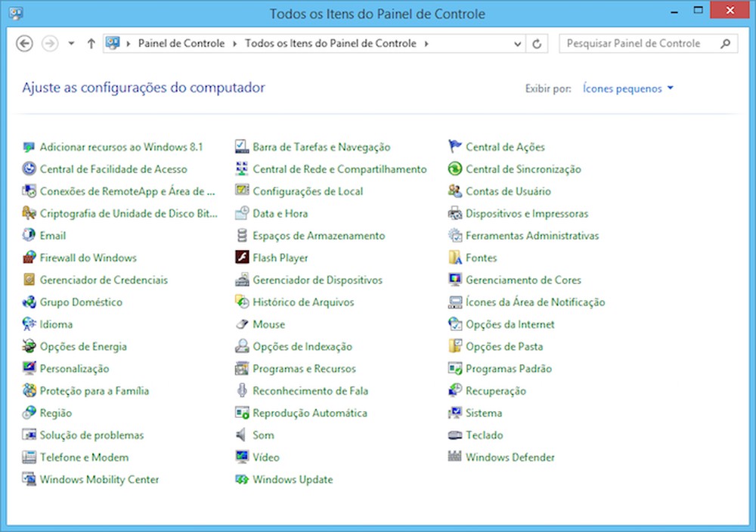Open the Dispositivos e Impressoras icon

tap(454, 213)
